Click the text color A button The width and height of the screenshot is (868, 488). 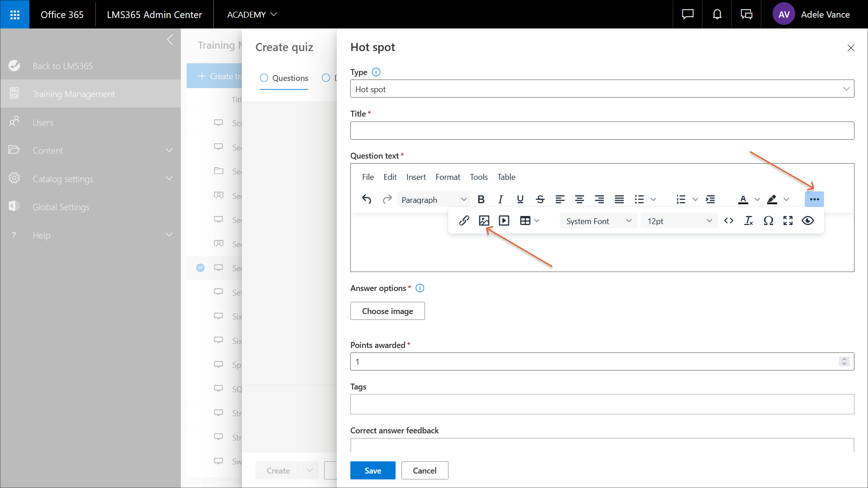[743, 199]
